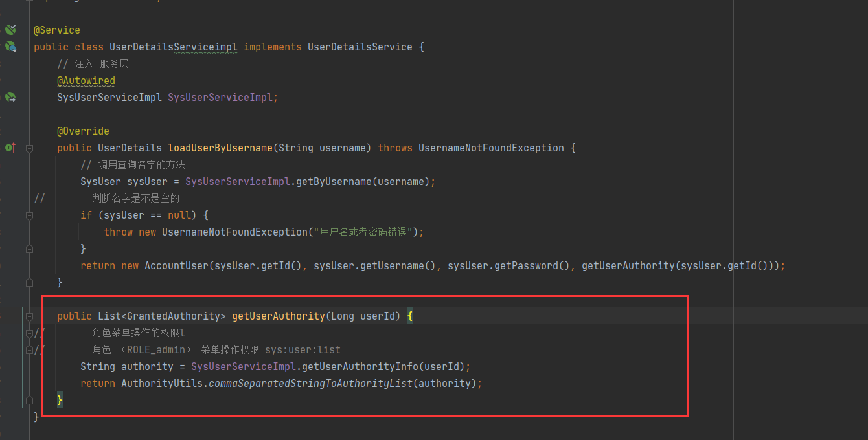Click the commaSeparatedStringToAuthorityList method call
The height and width of the screenshot is (440, 868).
click(x=311, y=384)
